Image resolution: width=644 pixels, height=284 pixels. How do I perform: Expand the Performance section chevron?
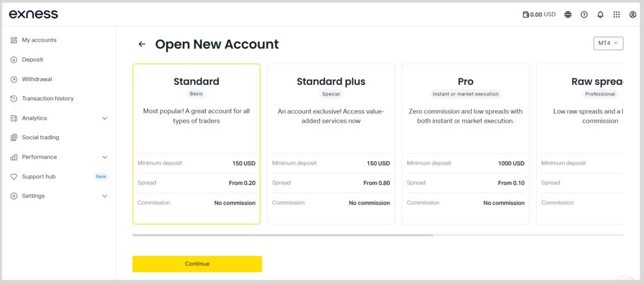point(105,157)
